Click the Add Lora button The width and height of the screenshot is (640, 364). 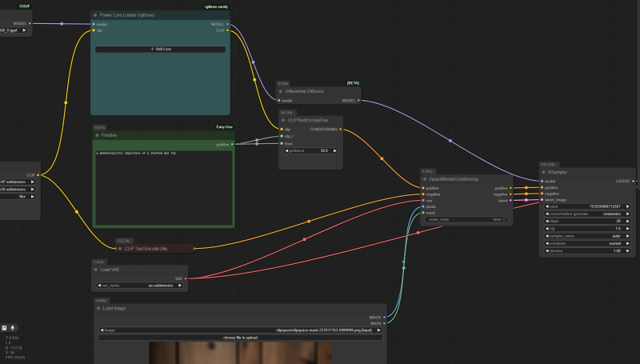click(161, 49)
